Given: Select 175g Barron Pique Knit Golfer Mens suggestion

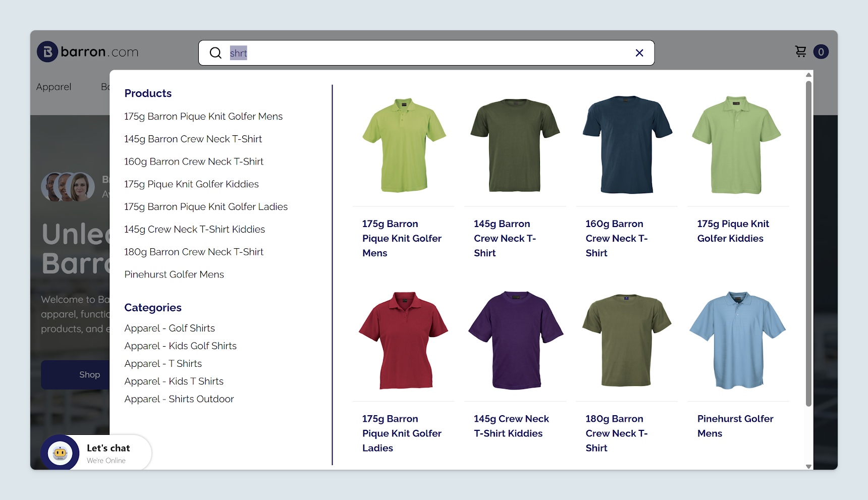Looking at the screenshot, I should pyautogui.click(x=203, y=117).
